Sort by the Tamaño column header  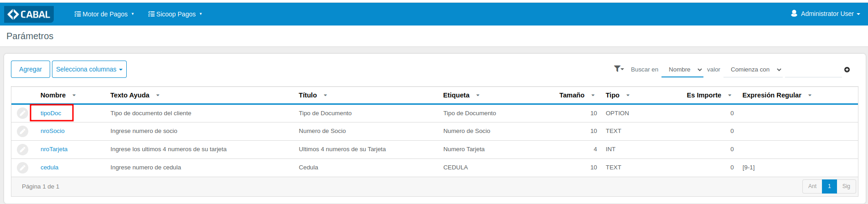[x=572, y=95]
